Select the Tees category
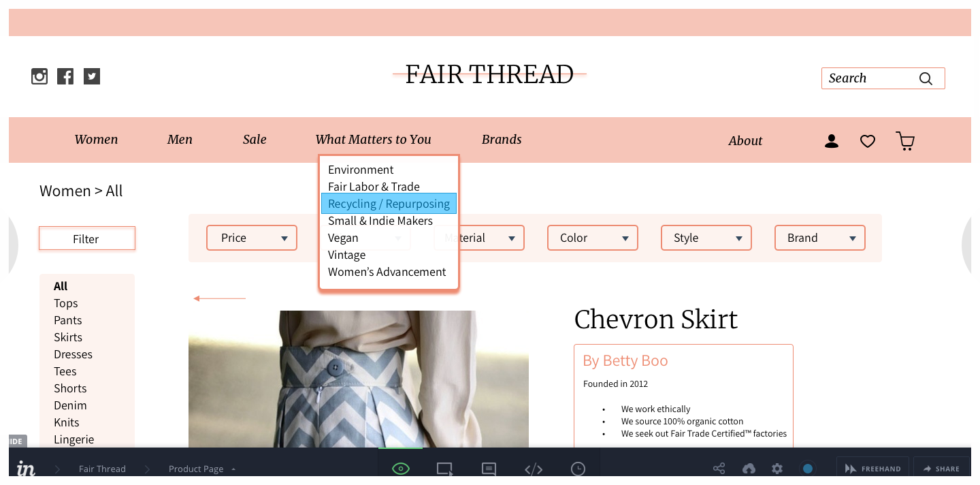 tap(65, 371)
